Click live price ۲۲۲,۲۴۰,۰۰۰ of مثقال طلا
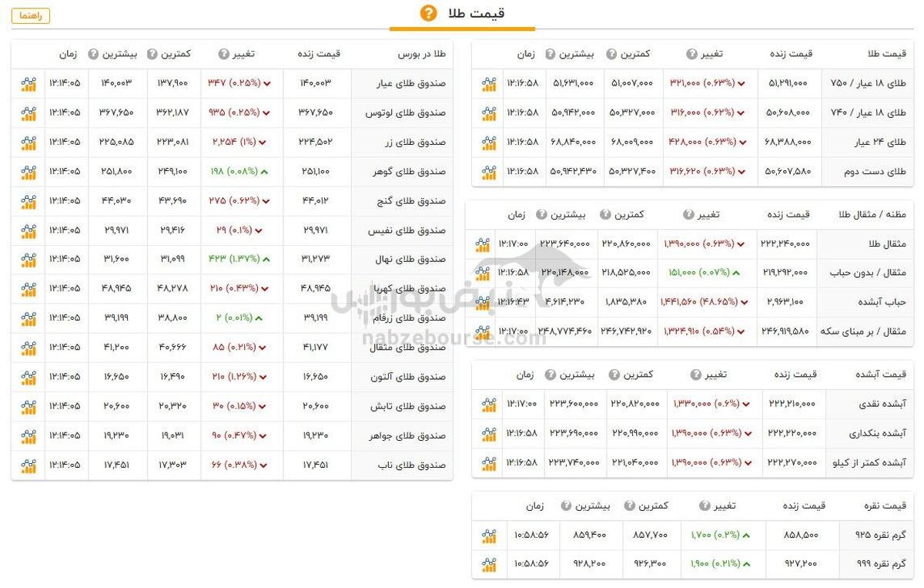Viewport: 924px width, 588px height. [786, 244]
